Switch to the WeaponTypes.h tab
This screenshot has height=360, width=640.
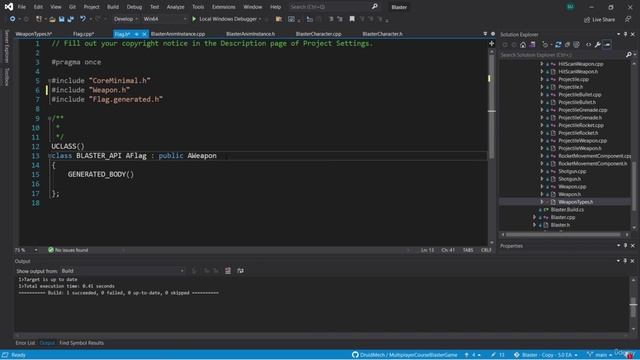[x=33, y=34]
